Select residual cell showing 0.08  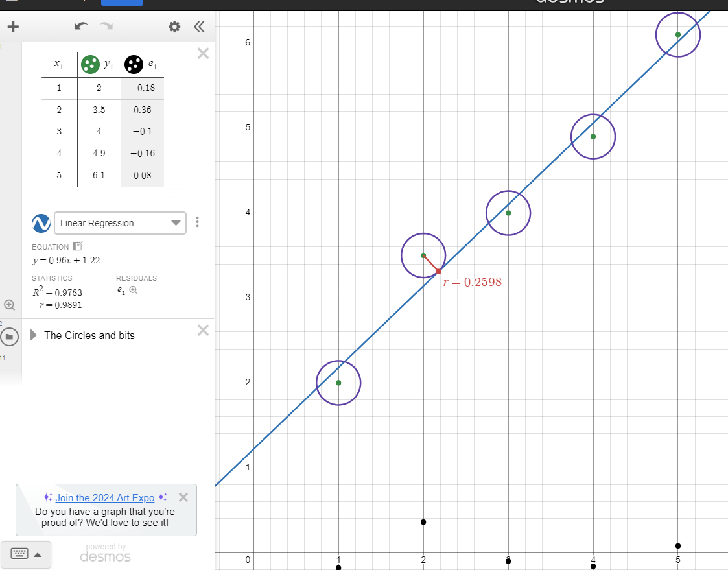tap(143, 176)
